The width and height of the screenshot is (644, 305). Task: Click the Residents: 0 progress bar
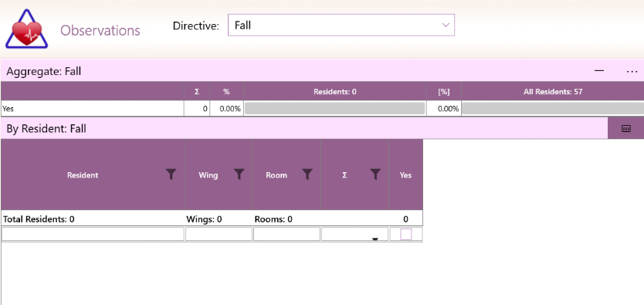click(334, 108)
